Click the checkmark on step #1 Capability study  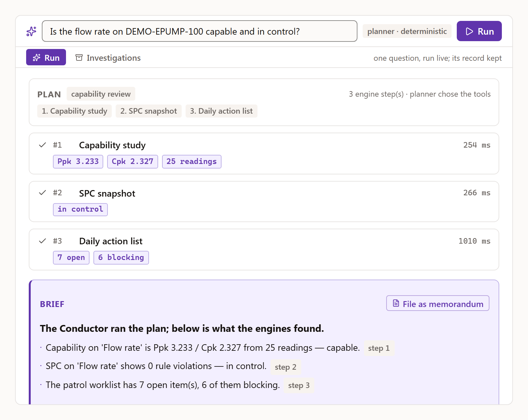click(x=42, y=145)
